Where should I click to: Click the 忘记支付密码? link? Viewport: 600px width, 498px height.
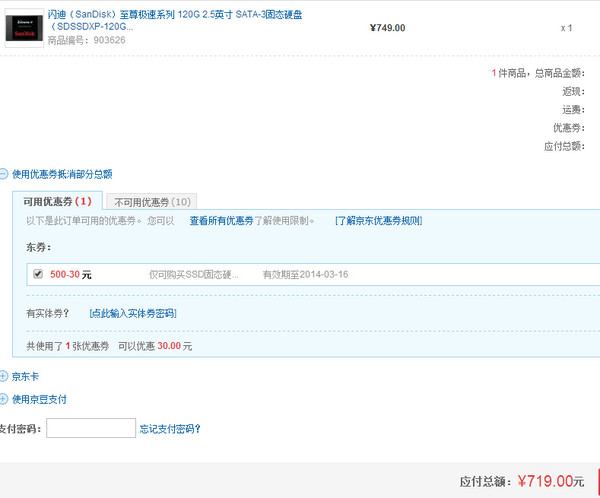[170, 429]
